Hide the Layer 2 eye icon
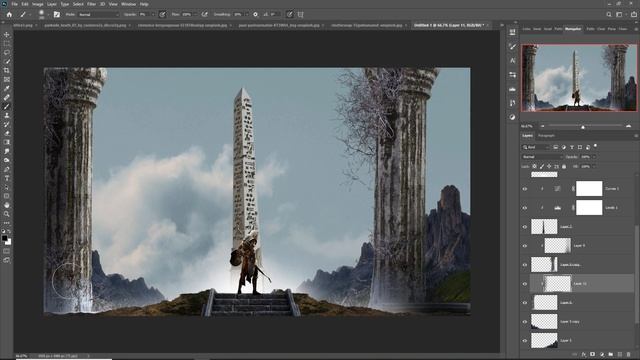 tap(525, 227)
